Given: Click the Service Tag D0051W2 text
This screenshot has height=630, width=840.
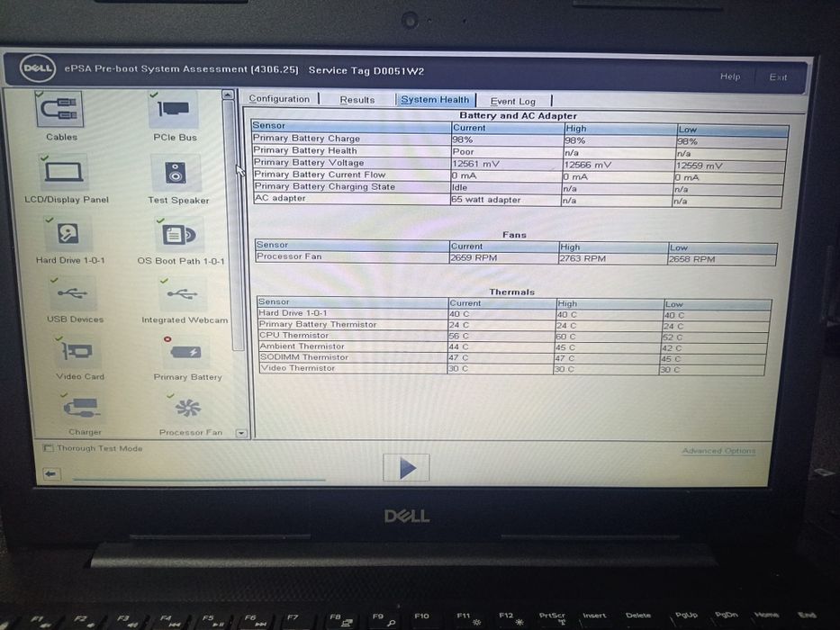Looking at the screenshot, I should (x=366, y=71).
